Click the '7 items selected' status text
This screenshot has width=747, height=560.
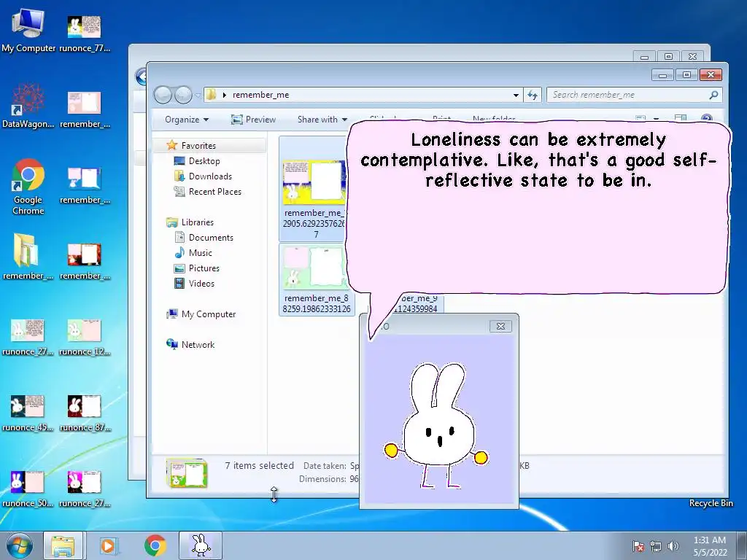259,465
